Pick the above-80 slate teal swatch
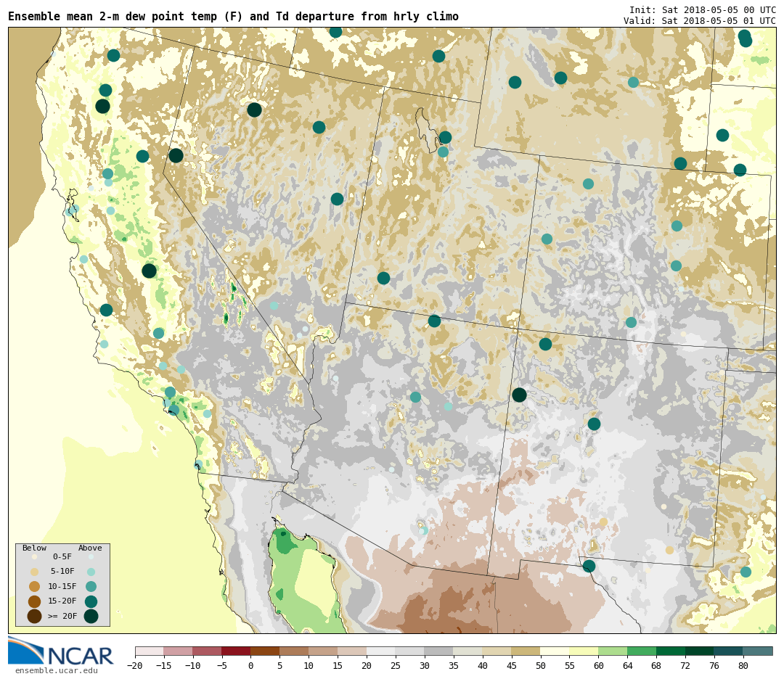This screenshot has width=784, height=679. pos(759,651)
